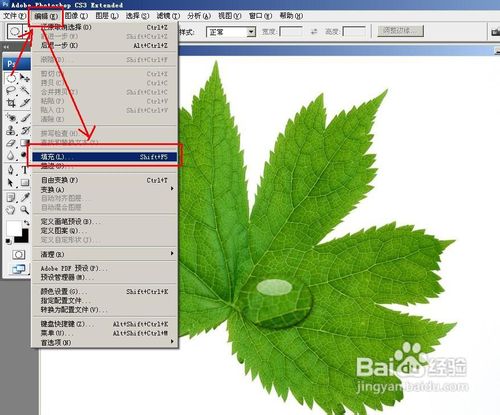
Task: Choose 键盘快捷键 (Z) menu item
Action: [x=105, y=324]
